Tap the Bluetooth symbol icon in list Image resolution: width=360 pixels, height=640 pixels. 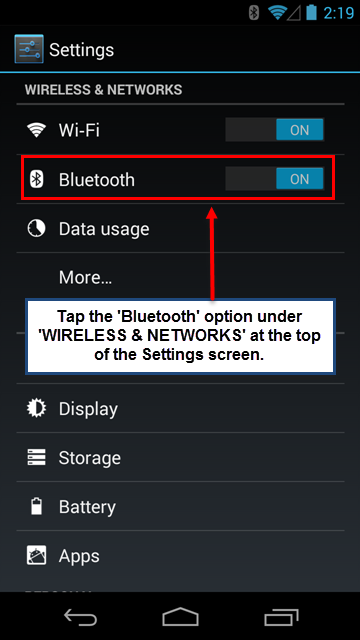pyautogui.click(x=36, y=180)
